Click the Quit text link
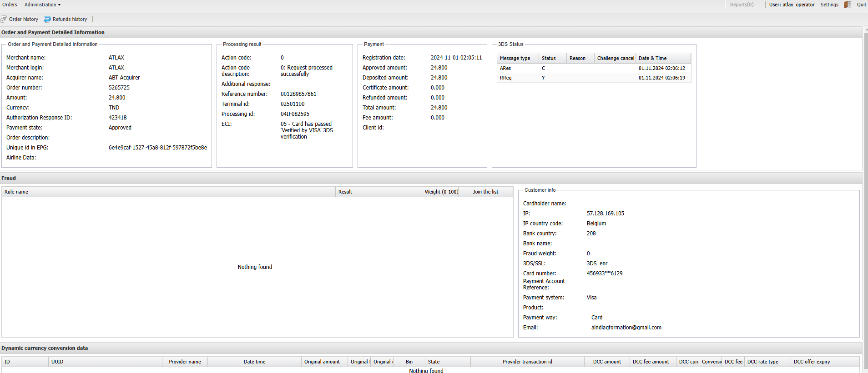 pos(861,5)
